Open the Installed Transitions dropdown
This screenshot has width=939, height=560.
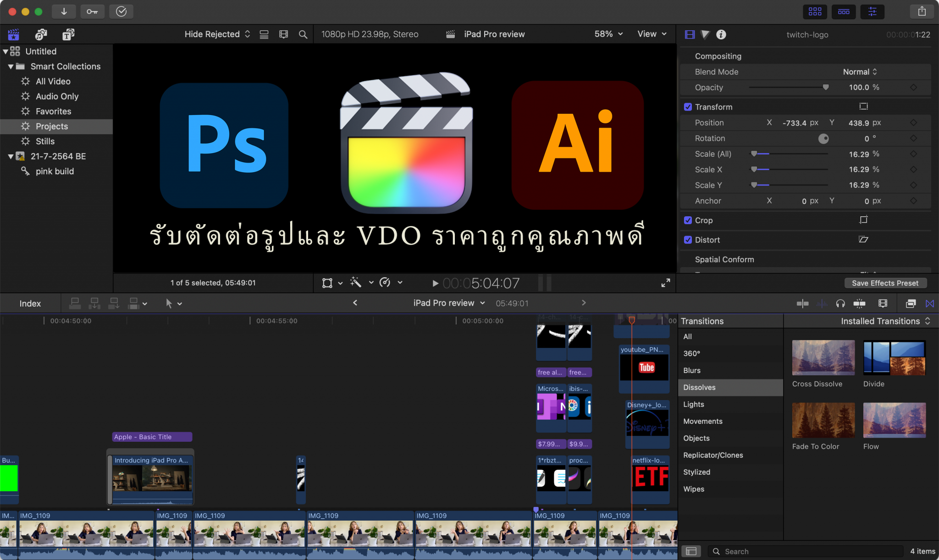coord(885,321)
